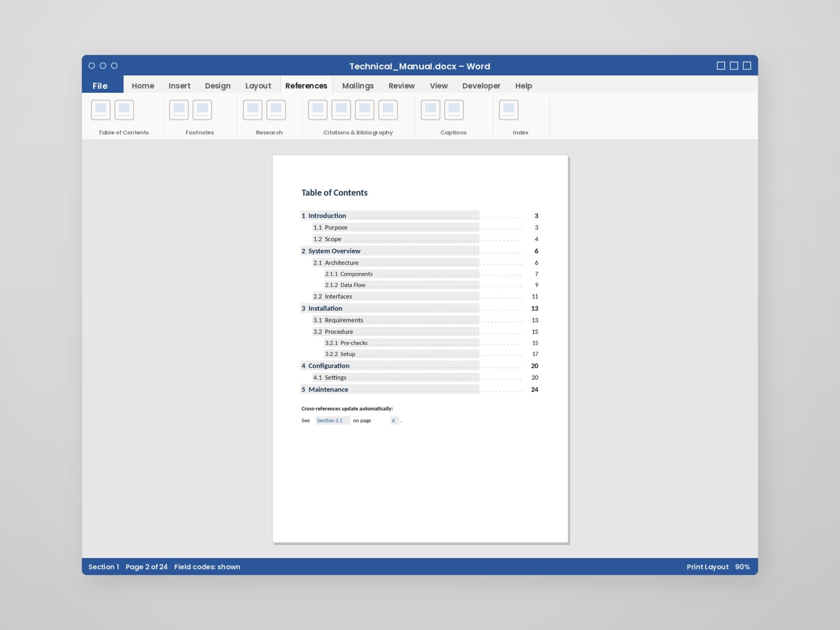Viewport: 840px width, 630px height.
Task: Click page number 17 beside Setup
Action: point(535,354)
